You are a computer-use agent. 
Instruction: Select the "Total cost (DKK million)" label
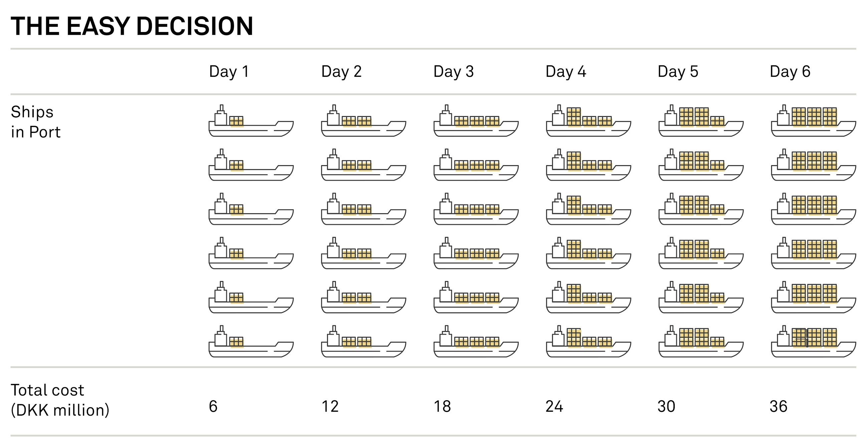60,400
